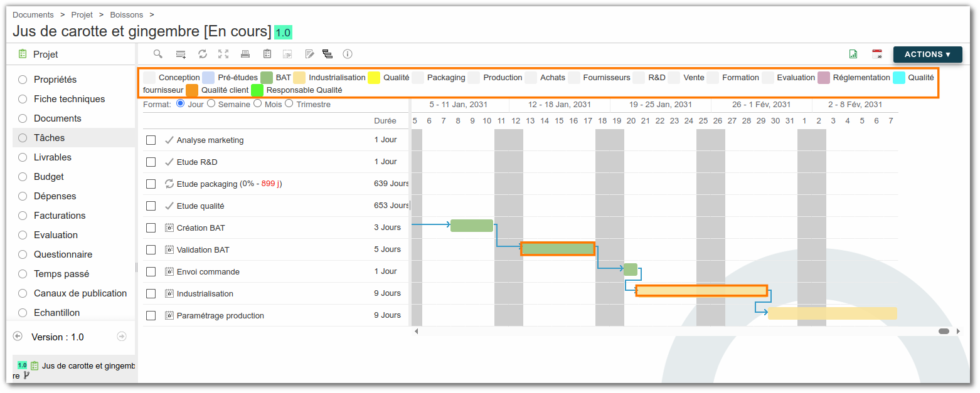The height and width of the screenshot is (393, 980).
Task: Select the Semaine format radio button
Action: point(211,103)
